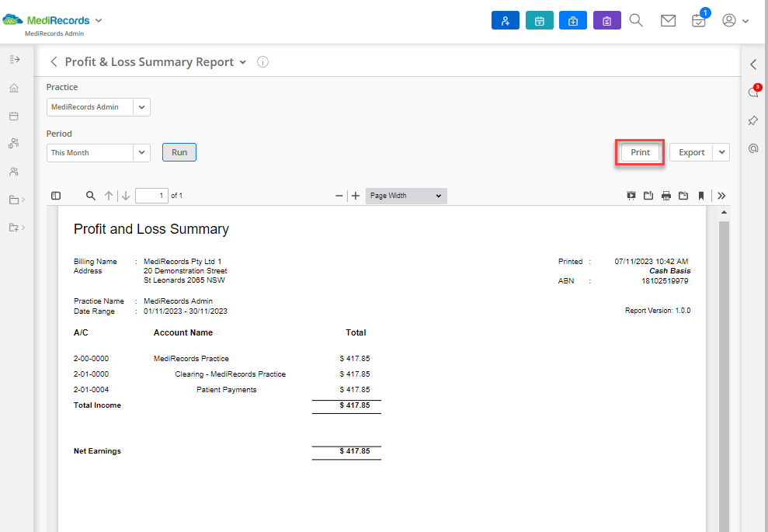Click the printer icon in report toolbar
768x532 pixels.
click(x=666, y=196)
